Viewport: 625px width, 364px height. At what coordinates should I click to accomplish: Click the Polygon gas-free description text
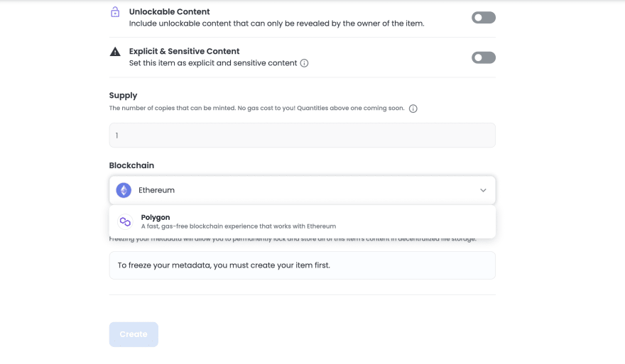tap(238, 226)
